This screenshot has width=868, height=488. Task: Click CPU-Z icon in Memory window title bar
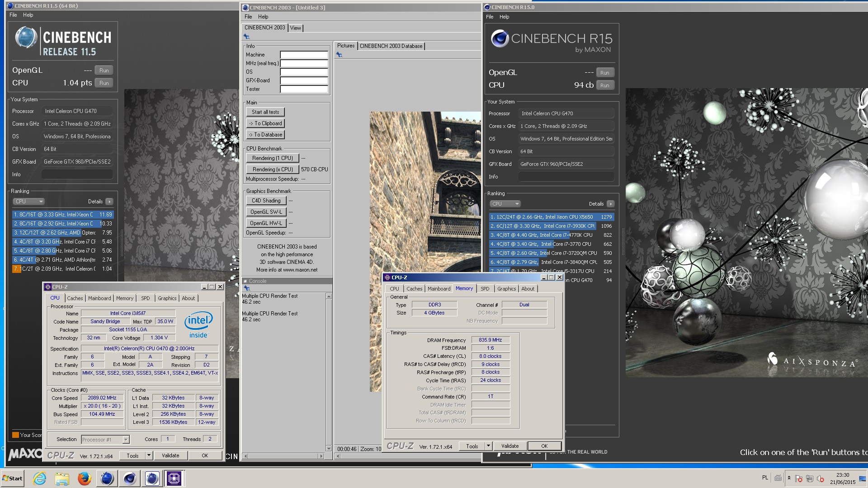[x=387, y=277]
